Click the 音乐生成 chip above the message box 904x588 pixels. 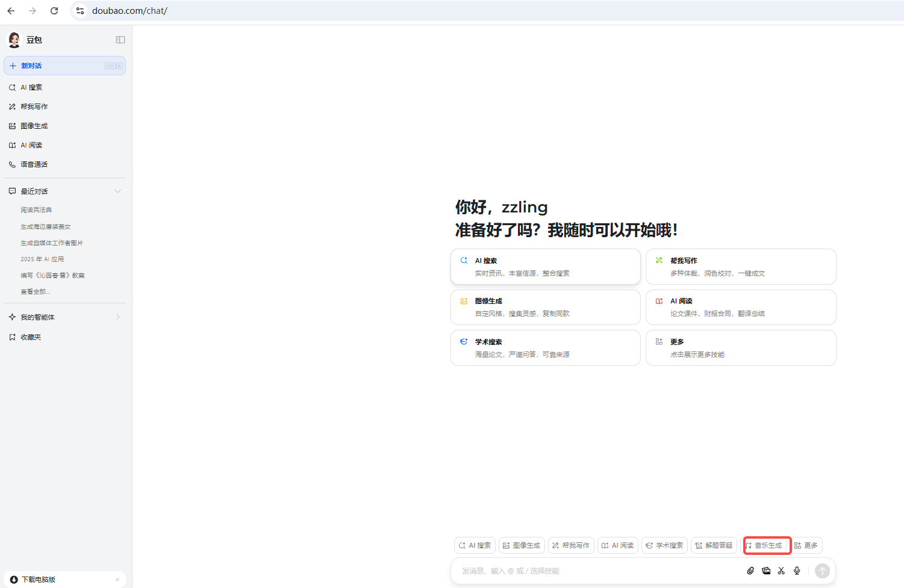click(x=764, y=545)
